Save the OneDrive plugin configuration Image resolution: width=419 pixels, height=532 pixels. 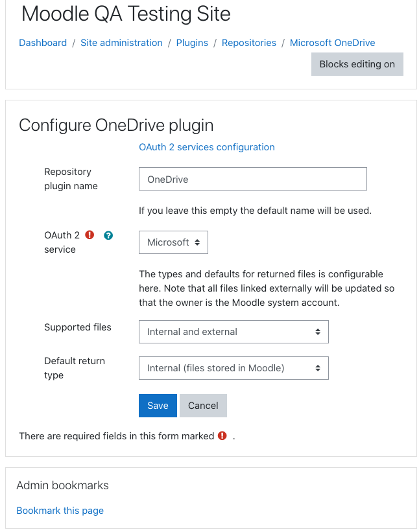(x=158, y=406)
